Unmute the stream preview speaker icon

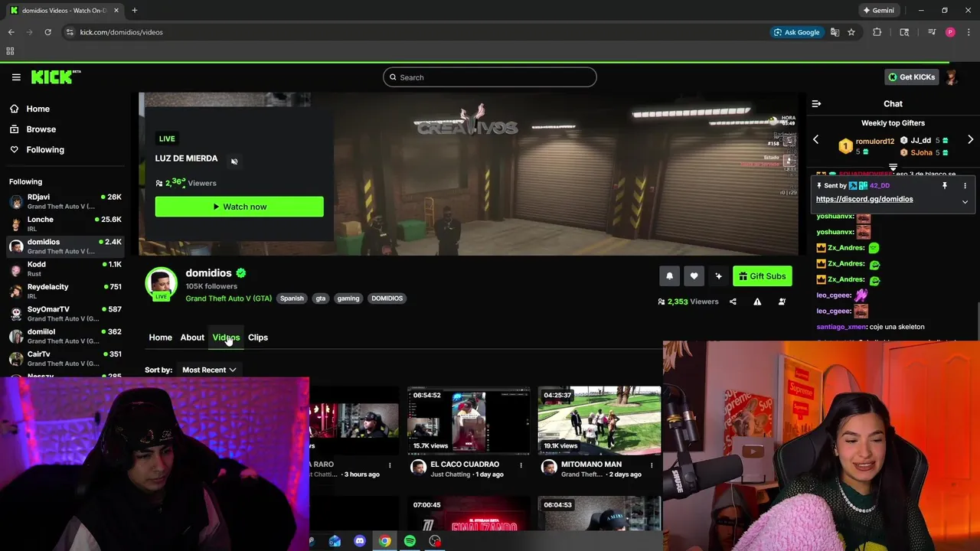click(234, 161)
